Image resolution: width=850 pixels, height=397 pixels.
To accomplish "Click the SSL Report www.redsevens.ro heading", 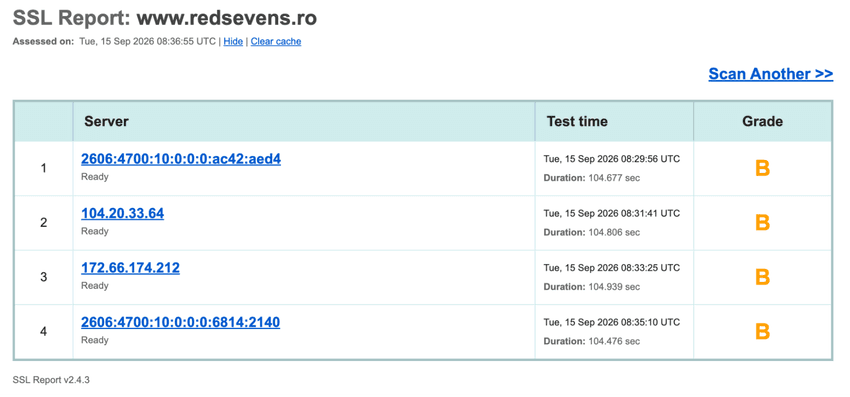I will (165, 18).
